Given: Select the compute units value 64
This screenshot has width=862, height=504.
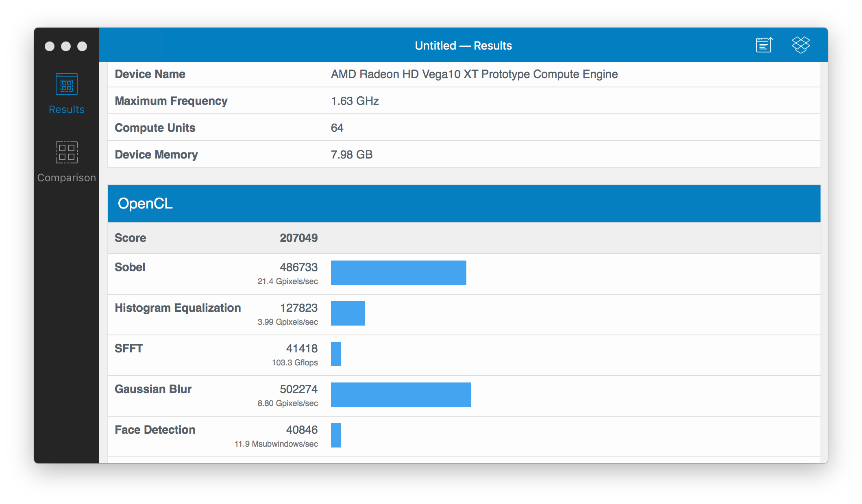Looking at the screenshot, I should (337, 128).
